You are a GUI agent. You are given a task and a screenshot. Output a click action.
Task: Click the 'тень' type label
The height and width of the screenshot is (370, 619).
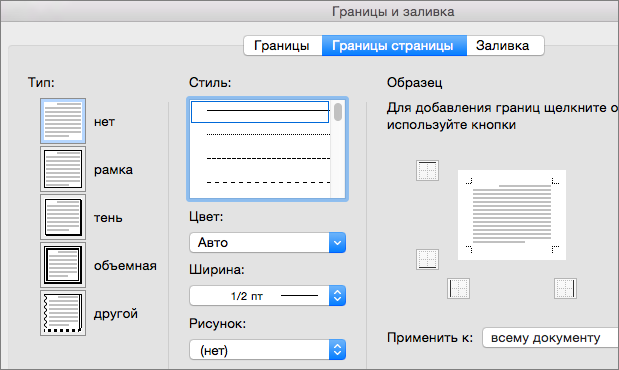[108, 218]
